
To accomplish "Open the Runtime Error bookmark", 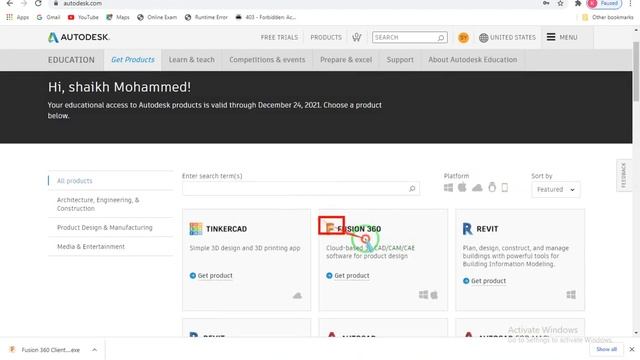I will coord(206,17).
